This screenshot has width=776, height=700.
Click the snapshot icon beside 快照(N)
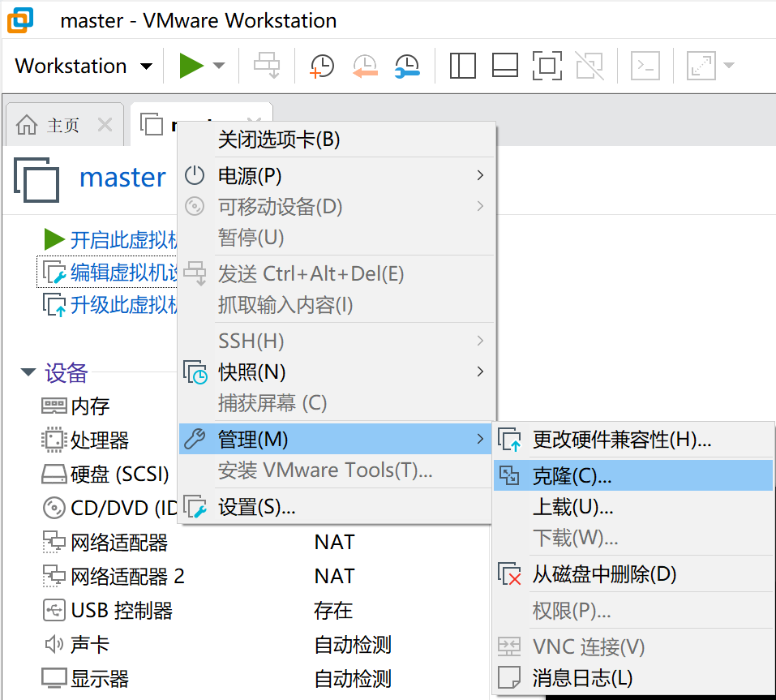(x=195, y=372)
